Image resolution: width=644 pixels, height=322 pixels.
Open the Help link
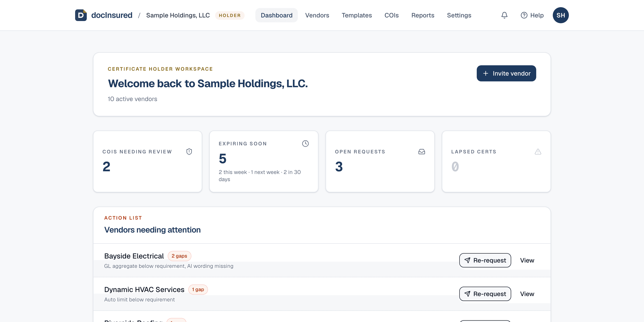point(532,15)
